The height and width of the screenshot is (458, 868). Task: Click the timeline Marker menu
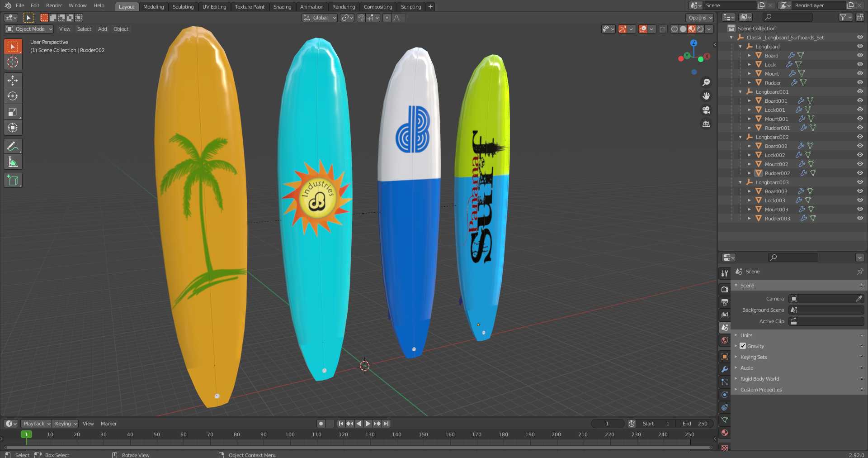click(x=108, y=424)
